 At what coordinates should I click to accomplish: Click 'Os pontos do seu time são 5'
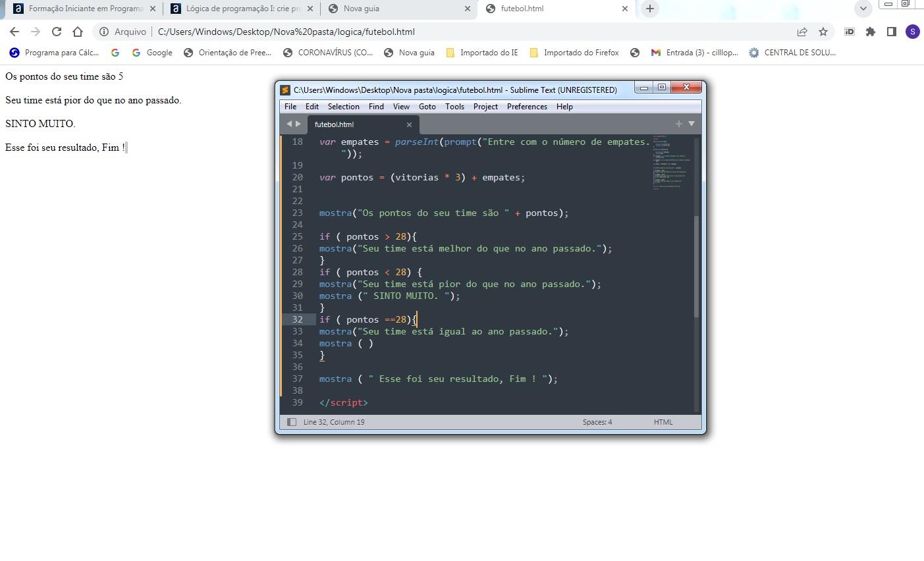coord(65,76)
